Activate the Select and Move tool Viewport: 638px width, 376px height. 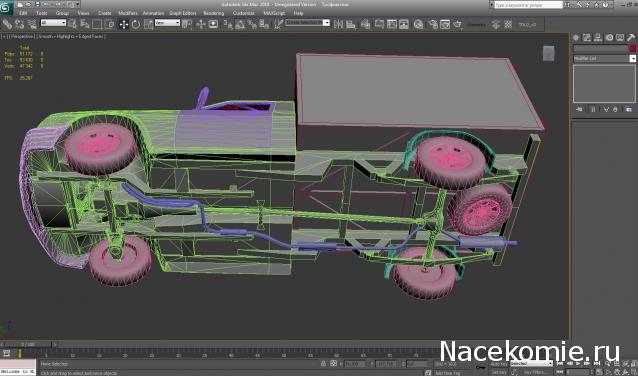[x=124, y=24]
